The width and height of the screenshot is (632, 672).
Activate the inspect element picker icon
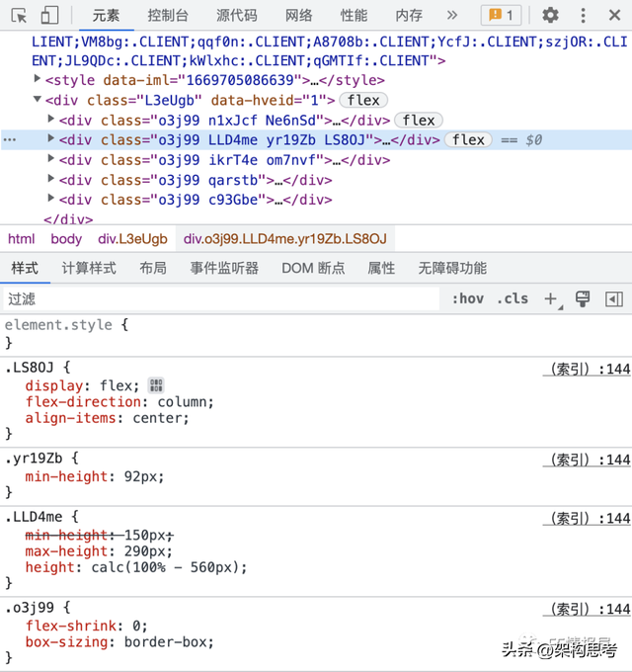click(x=19, y=16)
